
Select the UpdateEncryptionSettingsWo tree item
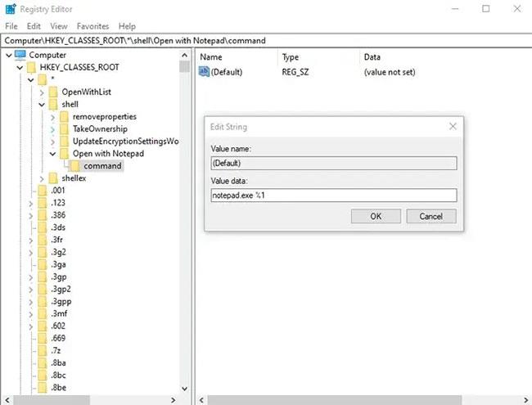[x=125, y=142]
